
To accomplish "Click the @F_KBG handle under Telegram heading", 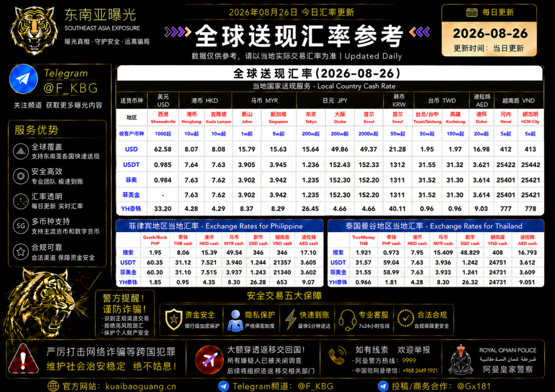I will (70, 88).
